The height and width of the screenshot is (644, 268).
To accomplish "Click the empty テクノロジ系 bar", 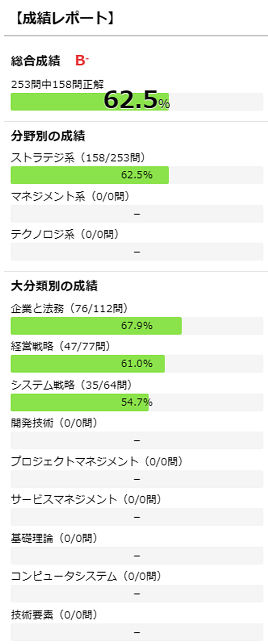I will (x=137, y=252).
